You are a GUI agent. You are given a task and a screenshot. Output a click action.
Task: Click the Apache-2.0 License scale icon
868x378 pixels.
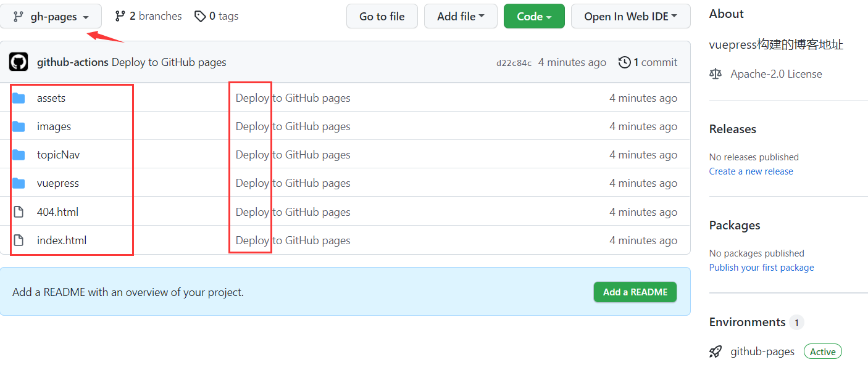point(716,74)
